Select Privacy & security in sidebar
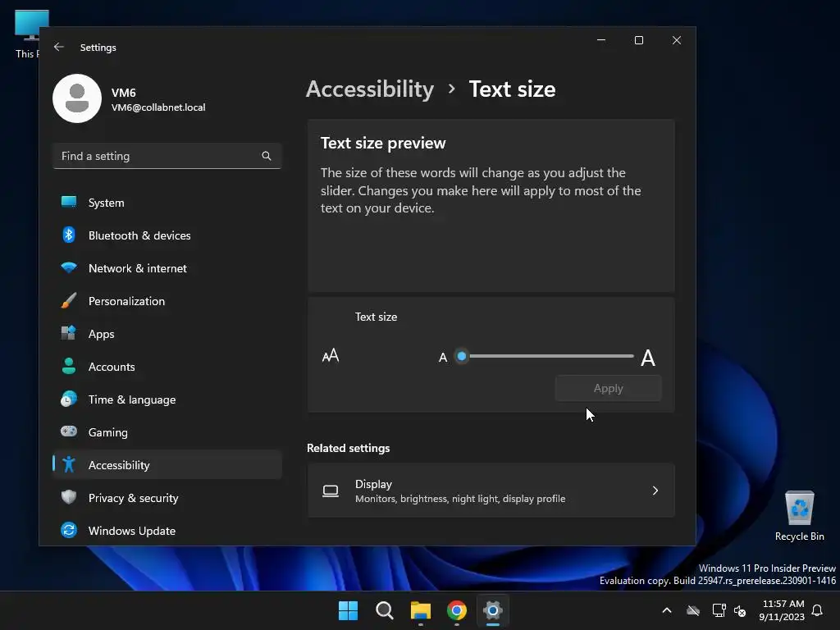Screen dimensions: 840x630 (167, 498)
